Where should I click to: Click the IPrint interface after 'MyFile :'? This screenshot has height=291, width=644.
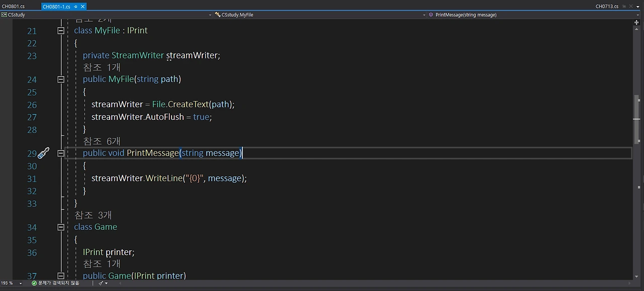pos(137,31)
